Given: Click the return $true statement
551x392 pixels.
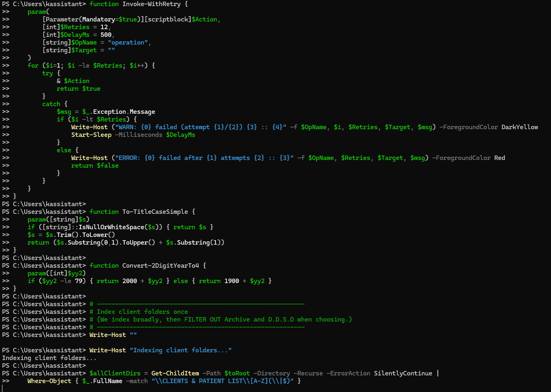Looking at the screenshot, I should click(x=79, y=89).
